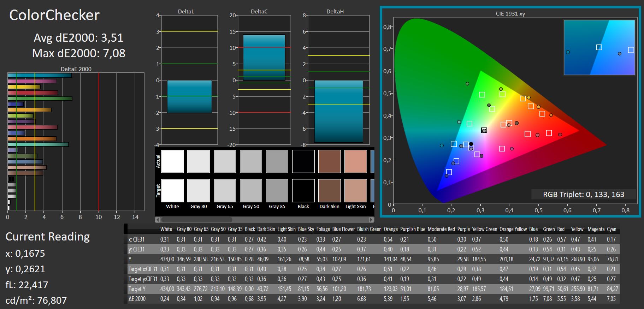Click the 'Bluish Green' table column header
Image resolution: width=644 pixels, height=309 pixels.
tap(369, 229)
